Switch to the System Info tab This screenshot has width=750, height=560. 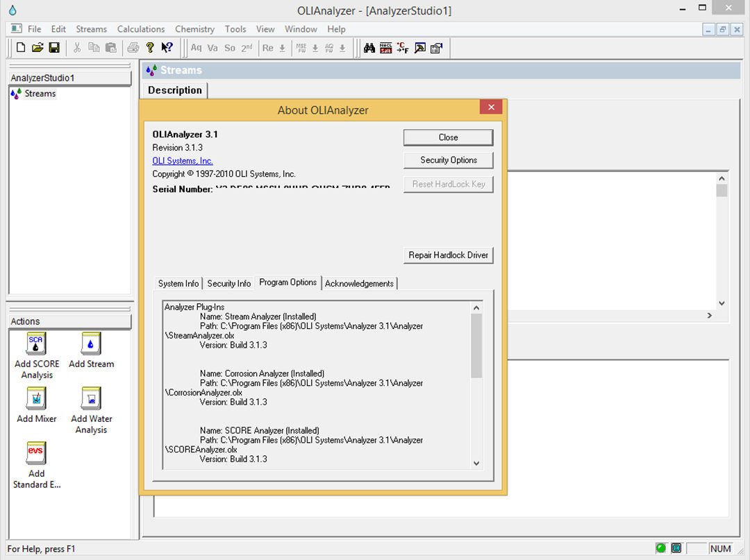(178, 283)
